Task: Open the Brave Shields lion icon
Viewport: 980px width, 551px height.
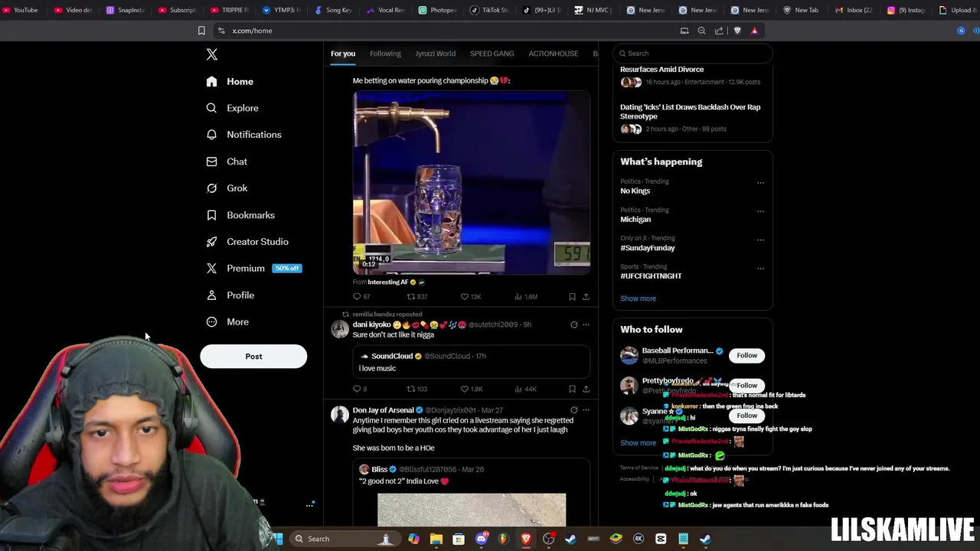Action: [737, 31]
